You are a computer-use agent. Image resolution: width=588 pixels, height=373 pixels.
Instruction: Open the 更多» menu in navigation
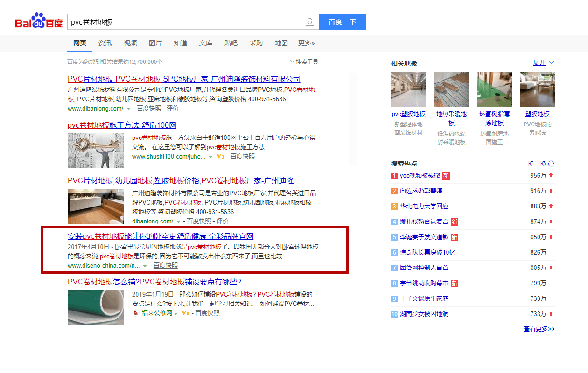(307, 43)
